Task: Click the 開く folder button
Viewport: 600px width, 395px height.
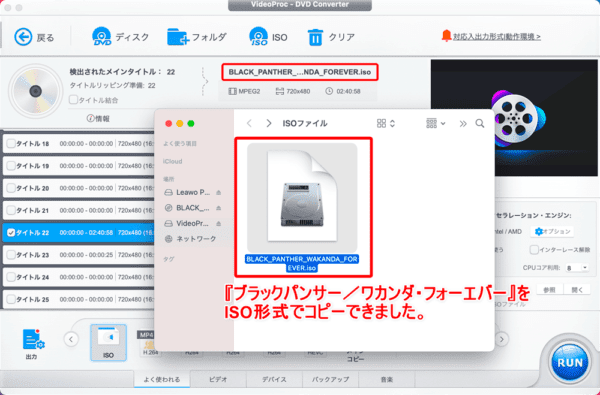Action: click(577, 290)
